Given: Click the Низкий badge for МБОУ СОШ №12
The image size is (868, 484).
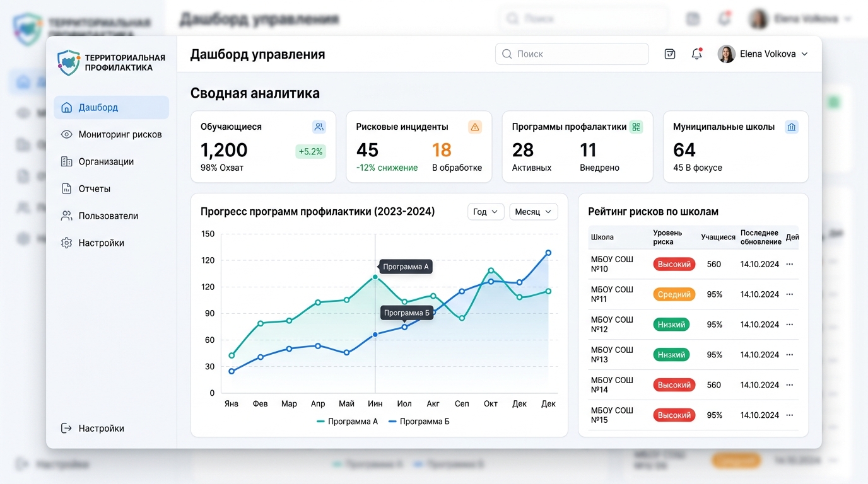Looking at the screenshot, I should 672,325.
